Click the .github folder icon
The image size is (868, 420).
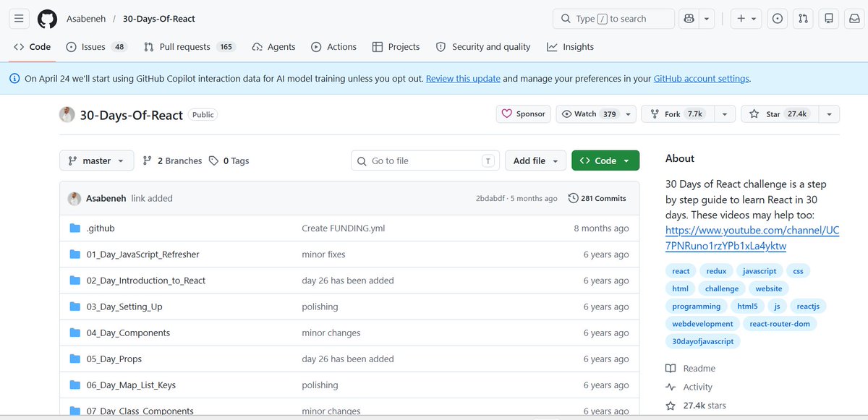75,228
